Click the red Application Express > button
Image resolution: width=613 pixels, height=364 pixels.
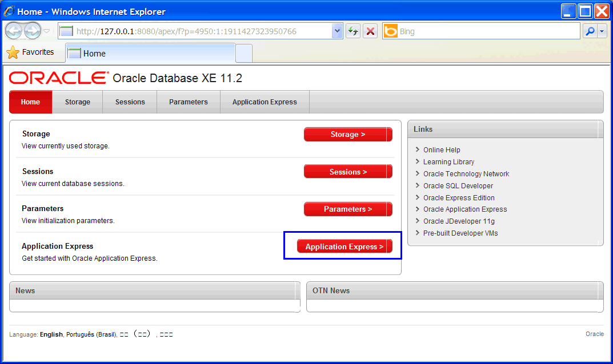(x=344, y=246)
